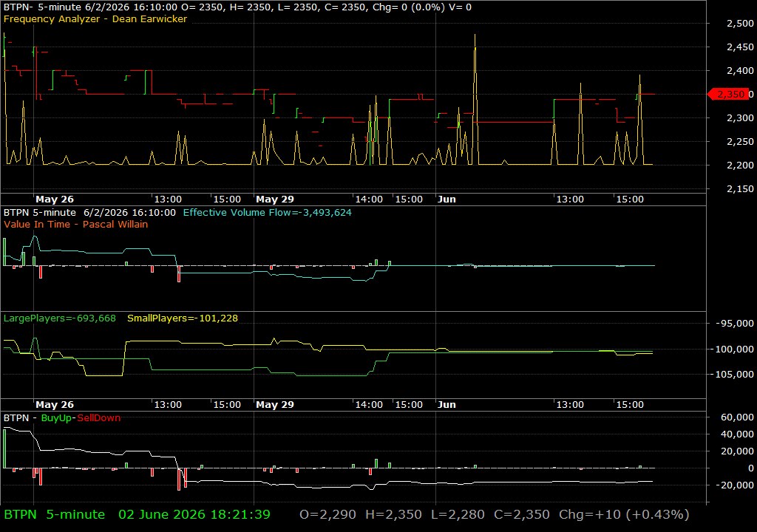Click the 2,500 price axis label

point(740,23)
